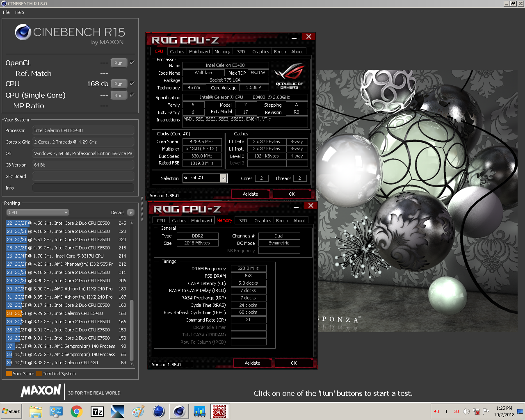Launch Google Chrome from the taskbar
525x420 pixels.
(x=77, y=411)
